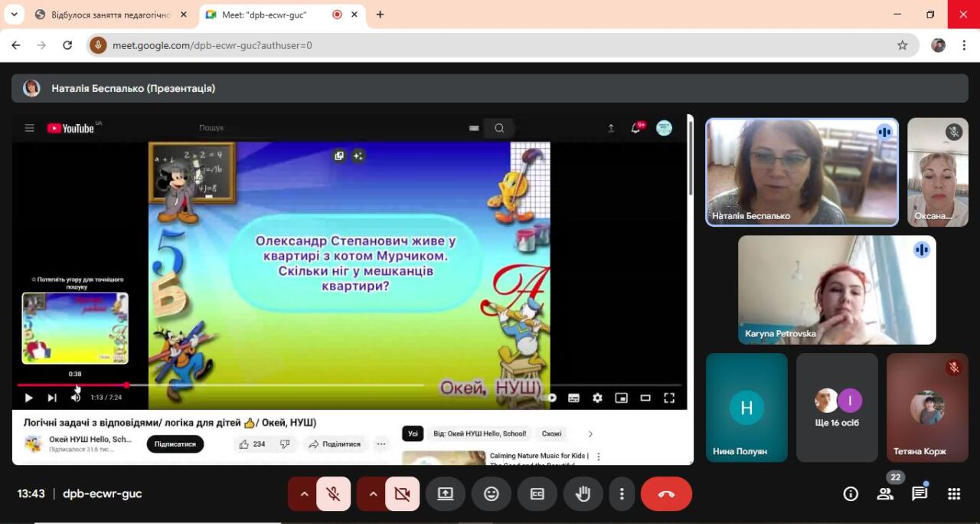This screenshot has width=980, height=524.
Task: Bookmark this page with the star icon
Action: (x=902, y=45)
